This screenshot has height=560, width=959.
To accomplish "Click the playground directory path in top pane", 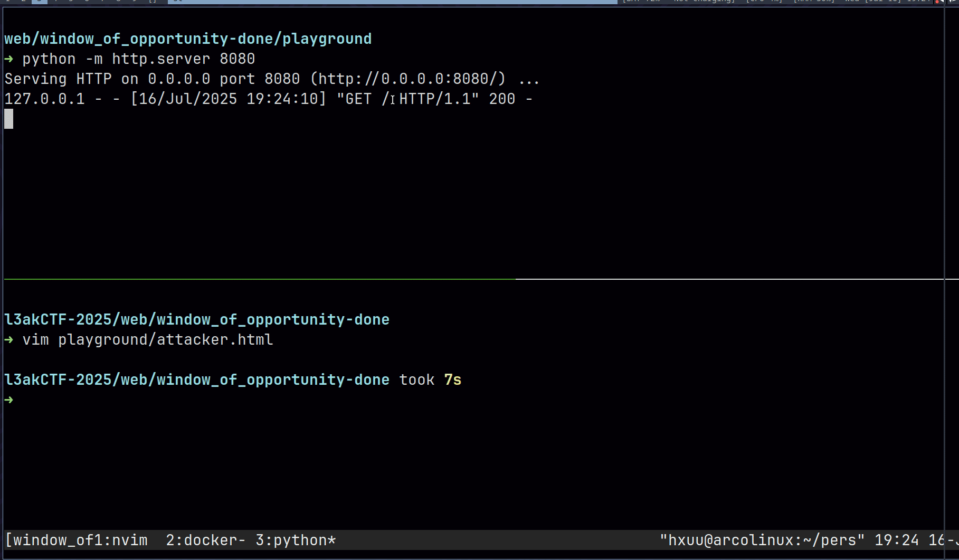I will pos(188,39).
